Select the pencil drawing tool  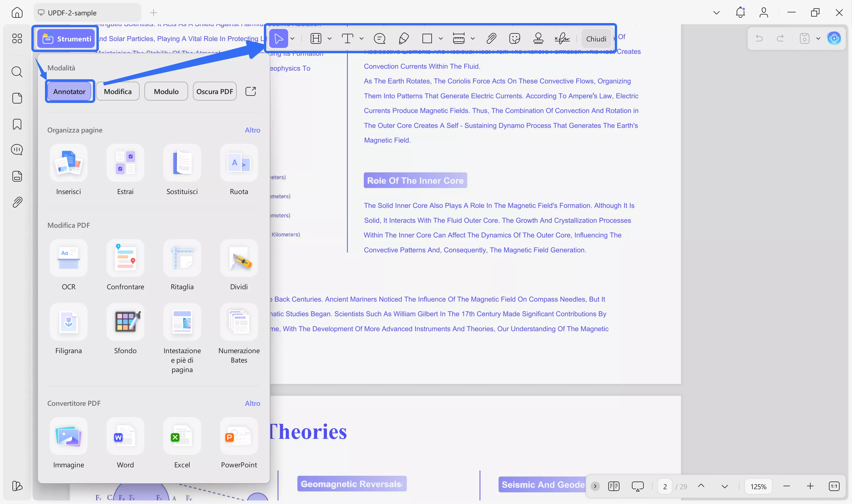click(404, 38)
